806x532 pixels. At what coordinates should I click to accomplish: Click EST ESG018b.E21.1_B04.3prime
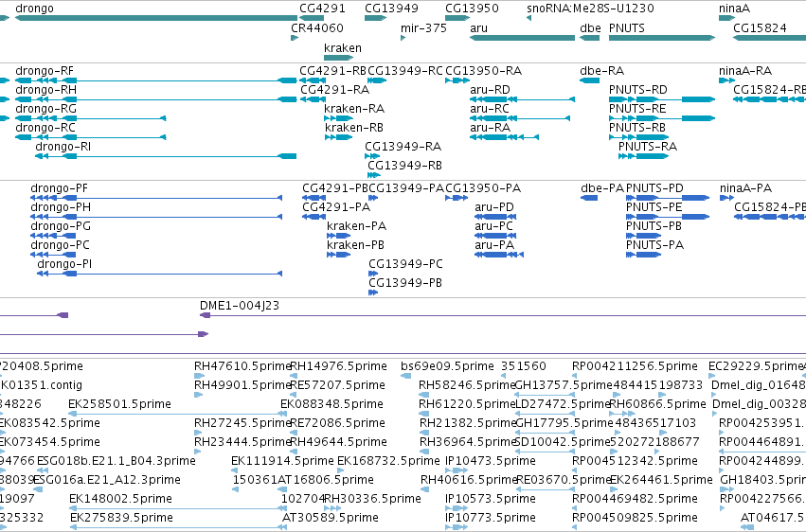(43, 470)
